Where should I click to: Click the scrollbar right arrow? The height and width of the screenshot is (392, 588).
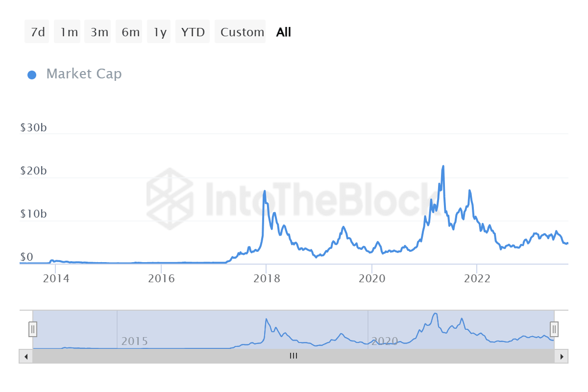[562, 356]
